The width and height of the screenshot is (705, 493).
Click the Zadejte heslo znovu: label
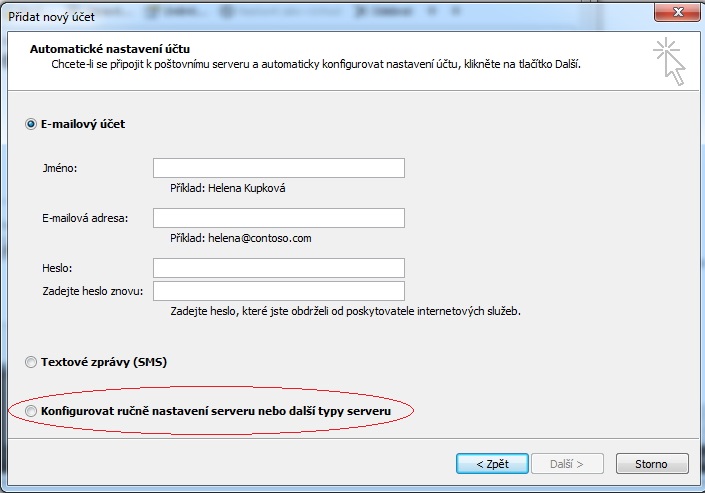tap(93, 291)
